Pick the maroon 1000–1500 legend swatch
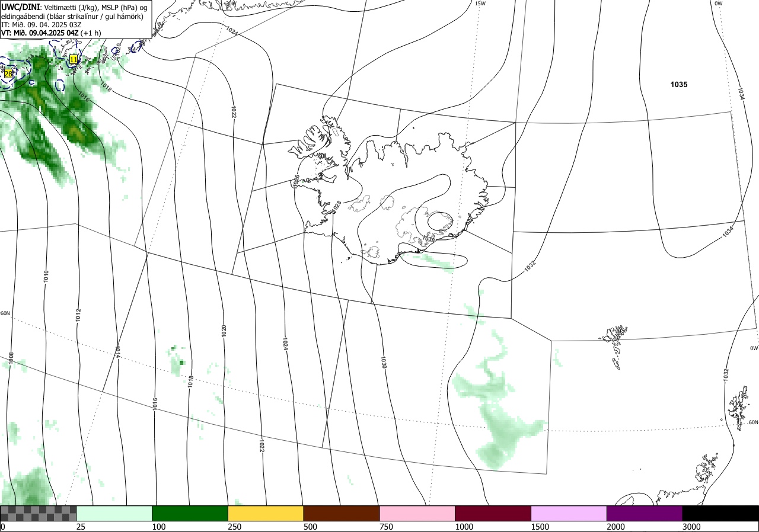 (493, 513)
